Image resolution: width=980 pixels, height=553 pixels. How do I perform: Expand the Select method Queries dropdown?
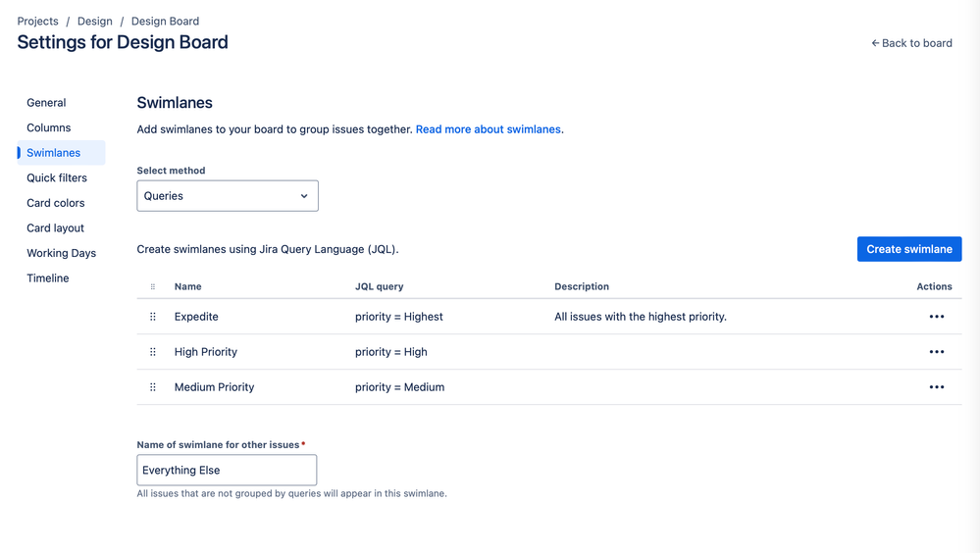(228, 196)
